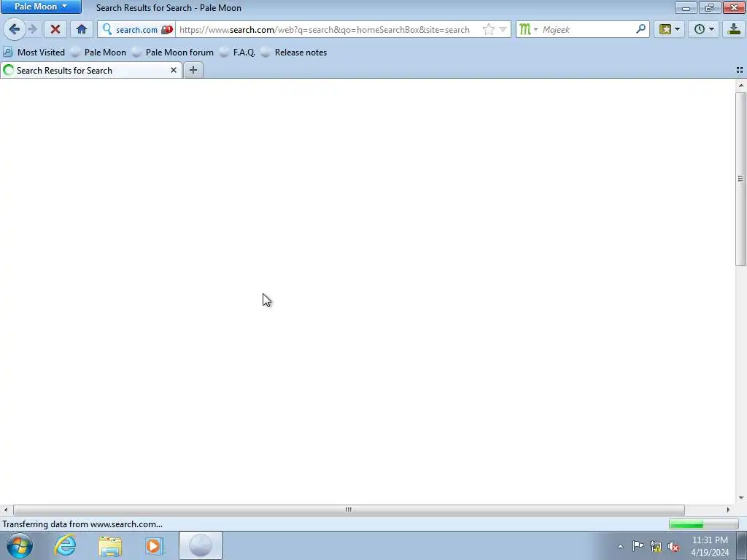Click the address bar URL field
Screen dimensions: 747x560
point(325,29)
